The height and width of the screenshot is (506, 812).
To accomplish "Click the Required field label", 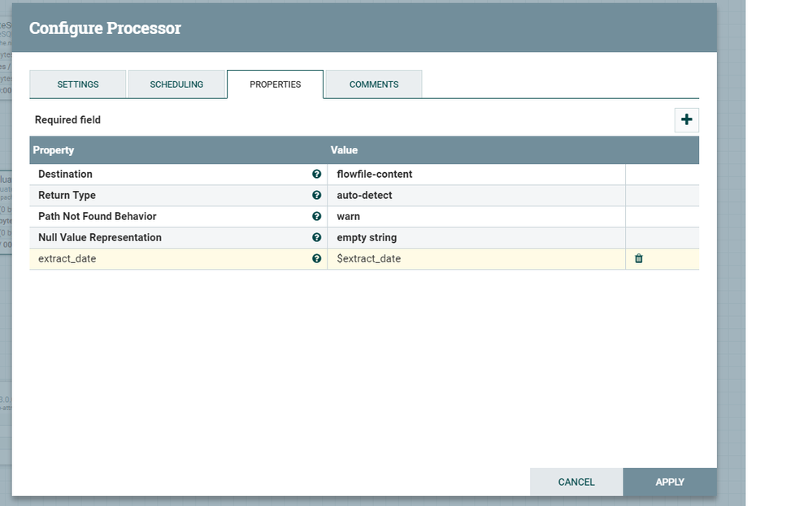I will [x=67, y=120].
